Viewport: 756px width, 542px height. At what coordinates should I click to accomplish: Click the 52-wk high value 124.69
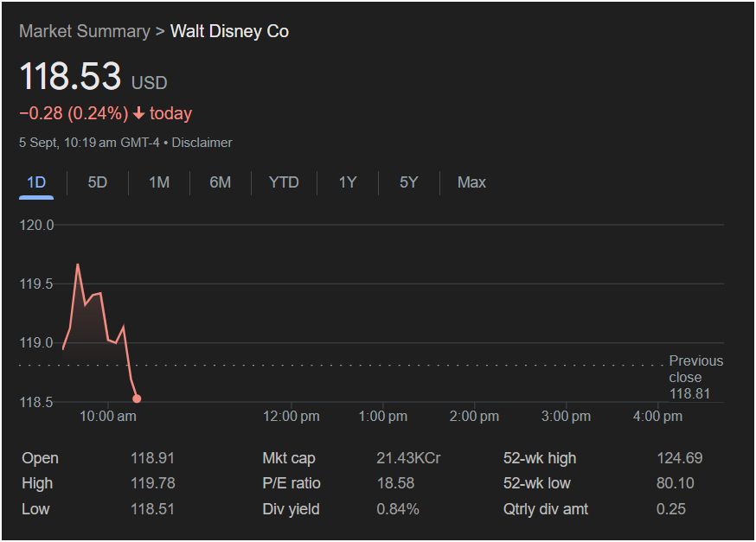point(680,458)
